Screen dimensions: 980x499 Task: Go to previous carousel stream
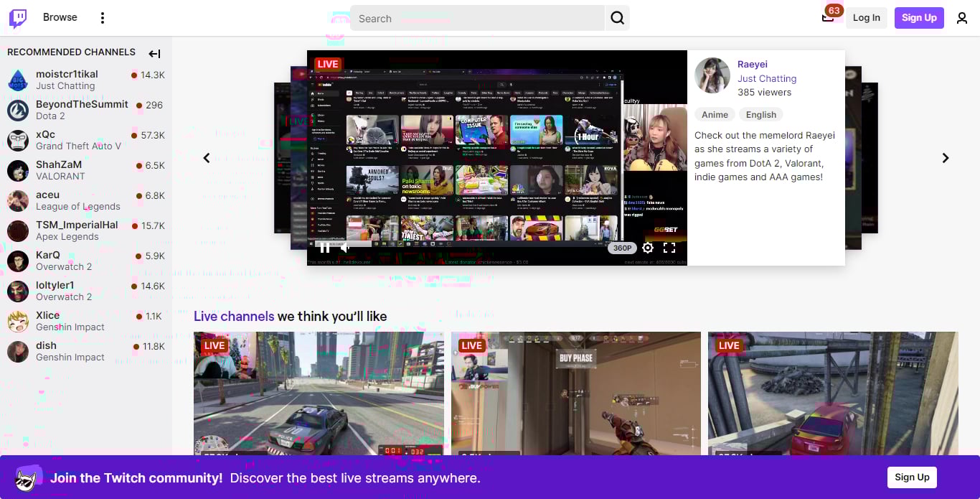click(x=207, y=158)
